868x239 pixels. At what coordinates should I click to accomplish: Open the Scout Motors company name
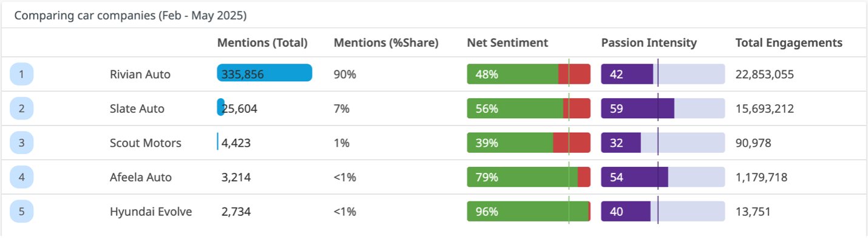(146, 143)
